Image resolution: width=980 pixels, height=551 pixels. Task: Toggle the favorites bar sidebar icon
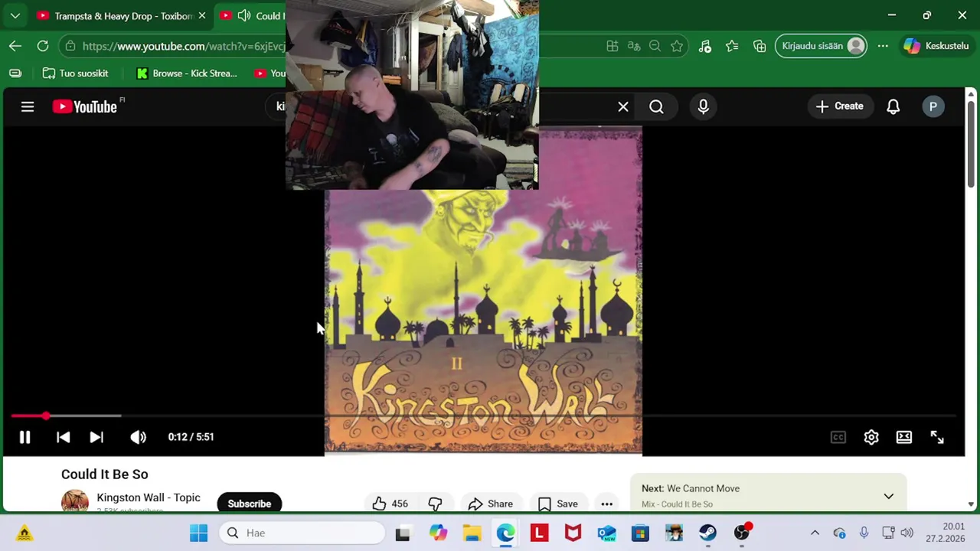(15, 73)
